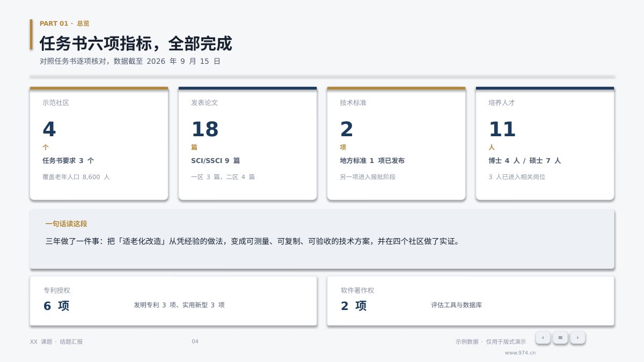
Task: Select the 发表论文 card label
Action: [x=204, y=102]
